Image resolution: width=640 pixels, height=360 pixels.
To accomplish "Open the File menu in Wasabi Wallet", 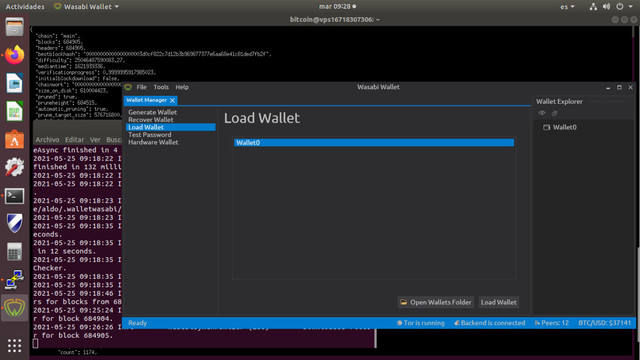I will pos(141,87).
